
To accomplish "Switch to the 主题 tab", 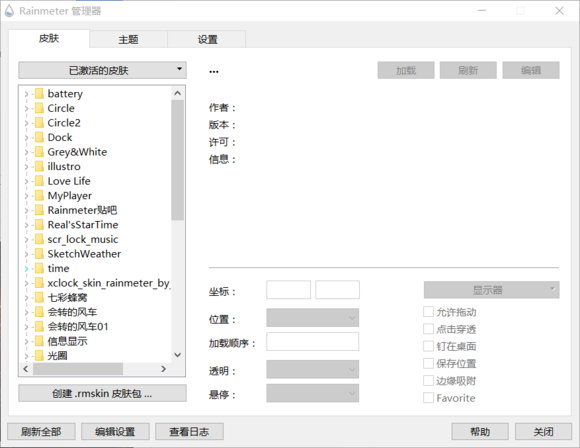I will point(128,39).
